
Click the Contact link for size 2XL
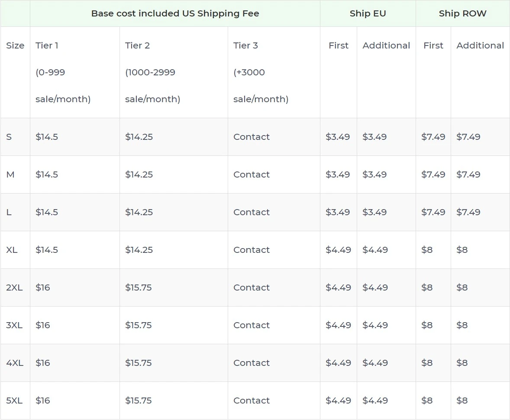[x=251, y=288]
